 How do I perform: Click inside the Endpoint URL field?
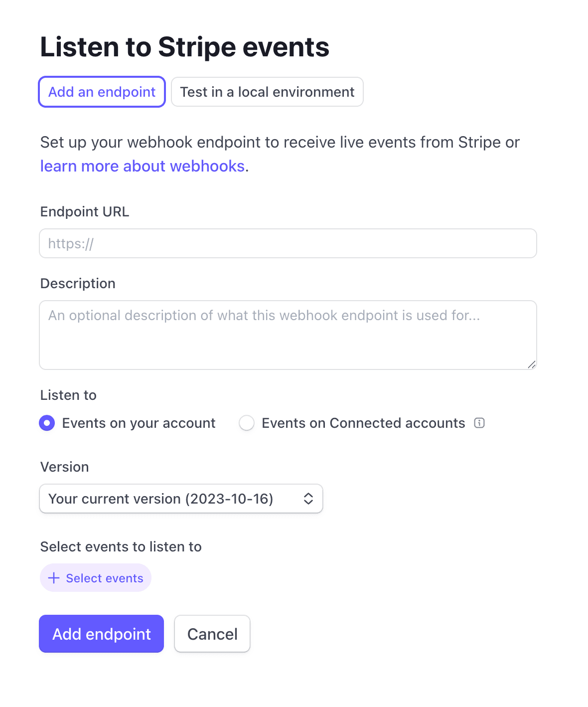[x=288, y=243]
